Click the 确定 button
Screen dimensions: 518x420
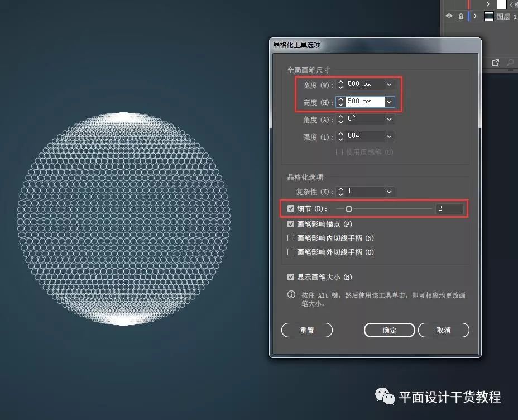[x=390, y=330]
